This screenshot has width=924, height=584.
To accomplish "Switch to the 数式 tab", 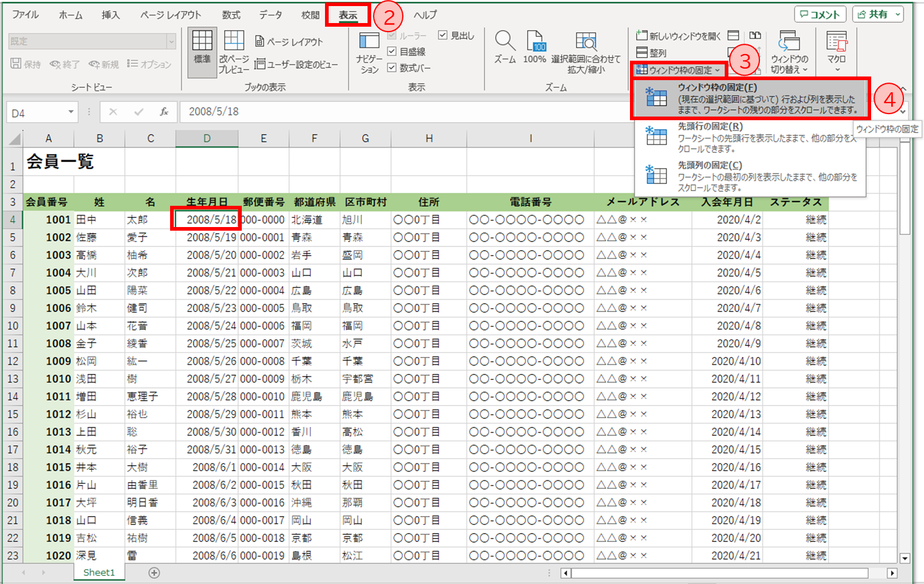I will 231,15.
